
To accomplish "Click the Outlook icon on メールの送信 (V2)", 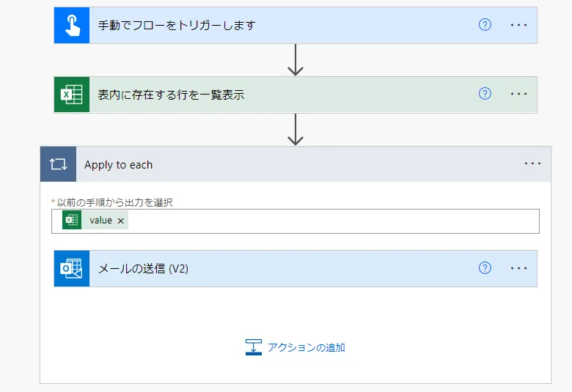I will tap(72, 268).
